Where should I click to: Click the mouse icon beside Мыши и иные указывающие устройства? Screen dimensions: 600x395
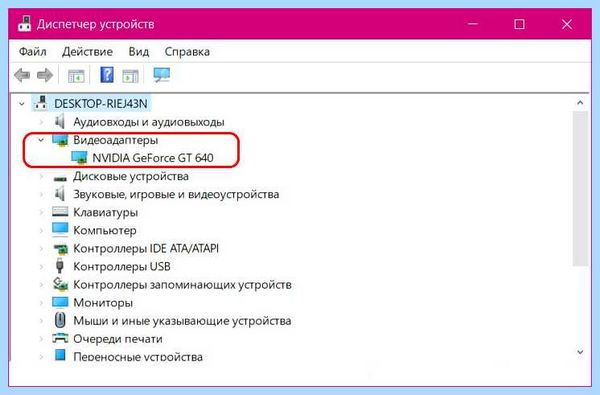[x=60, y=320]
